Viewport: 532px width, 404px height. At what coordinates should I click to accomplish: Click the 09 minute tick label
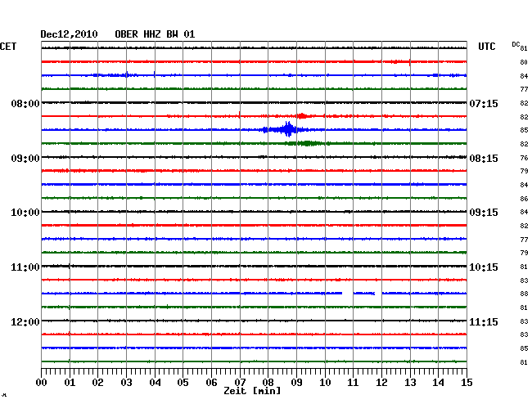coord(296,382)
